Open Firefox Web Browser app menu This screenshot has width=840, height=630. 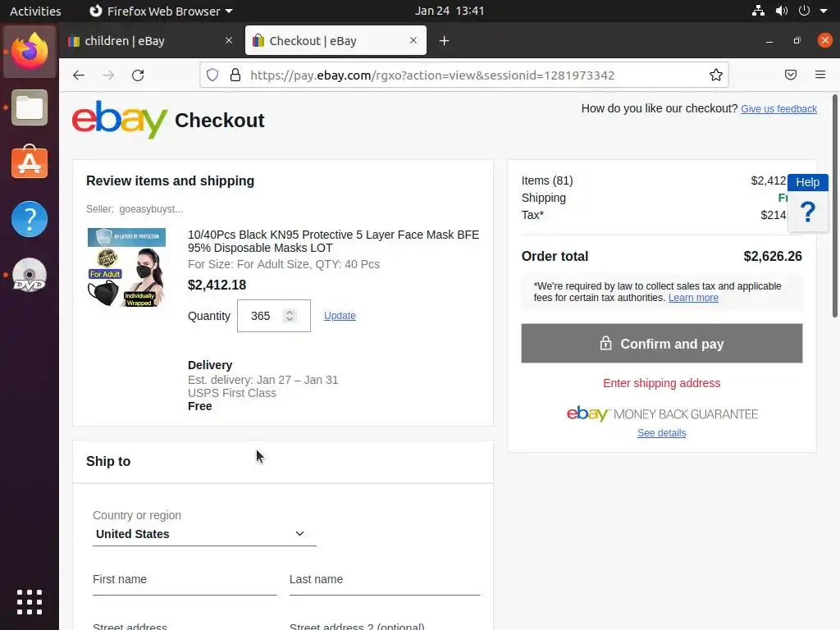click(x=160, y=11)
